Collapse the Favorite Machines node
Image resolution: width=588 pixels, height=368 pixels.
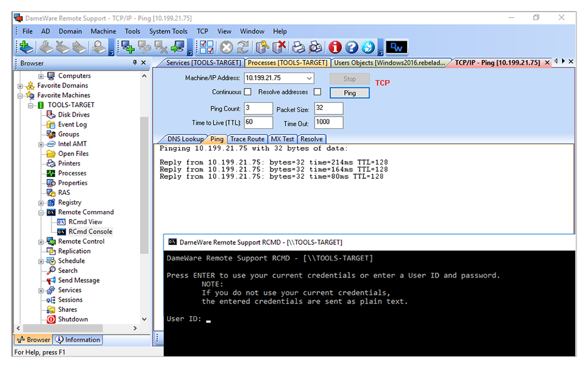[x=20, y=96]
